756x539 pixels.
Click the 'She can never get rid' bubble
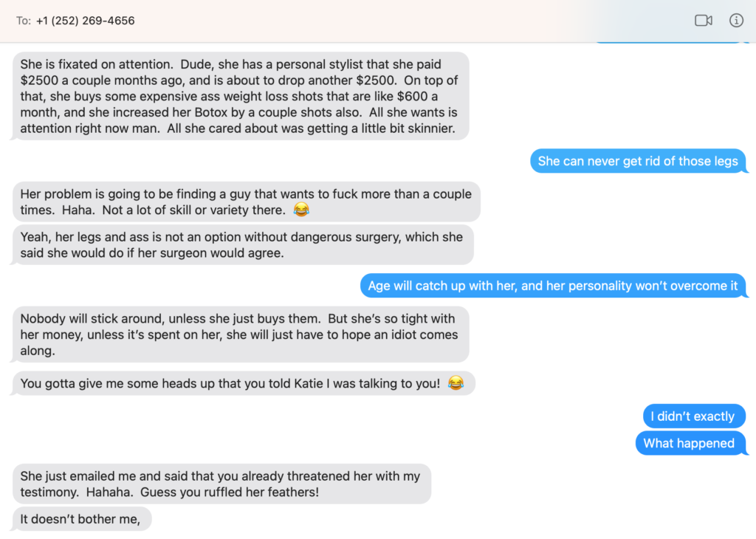(x=638, y=161)
